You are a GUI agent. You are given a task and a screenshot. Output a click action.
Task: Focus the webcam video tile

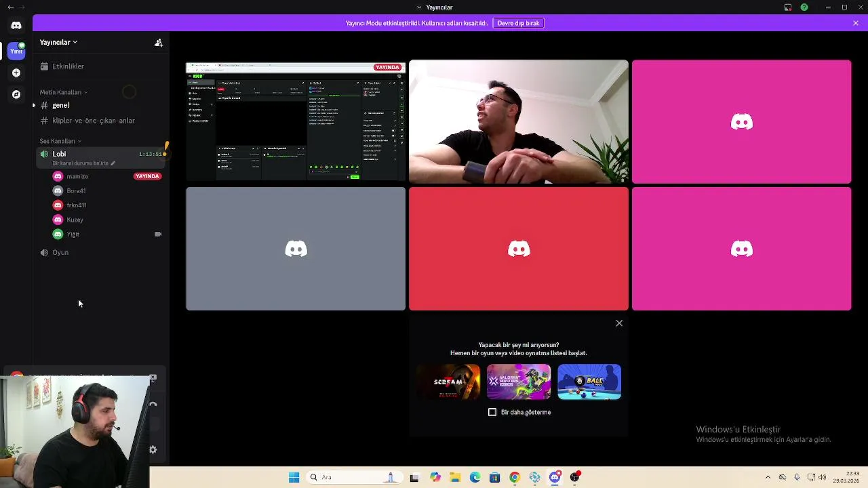(x=519, y=122)
